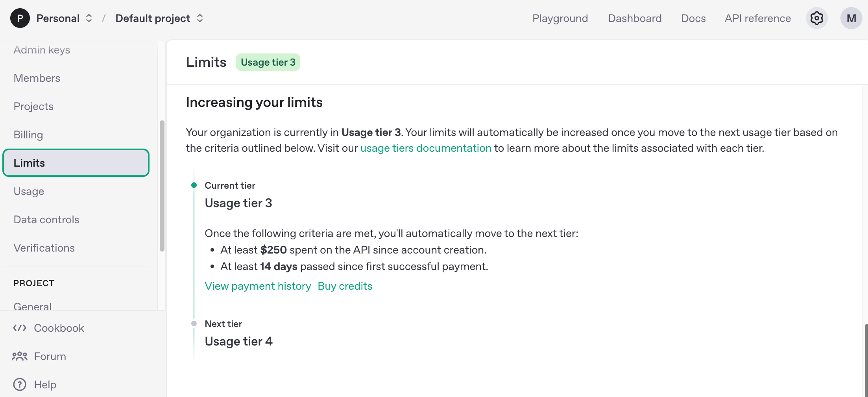Click the Usage tier 3 badge

[268, 62]
